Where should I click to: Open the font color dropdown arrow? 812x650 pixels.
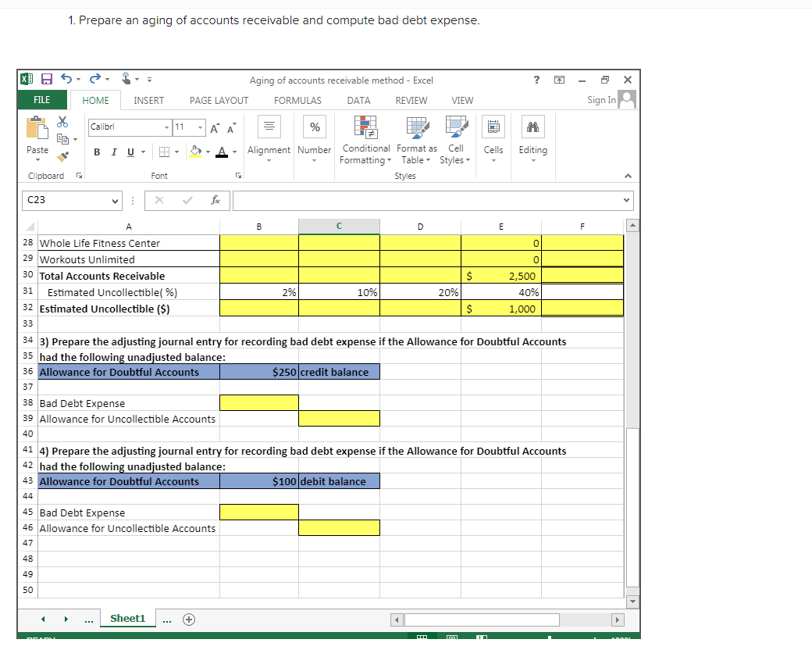234,152
